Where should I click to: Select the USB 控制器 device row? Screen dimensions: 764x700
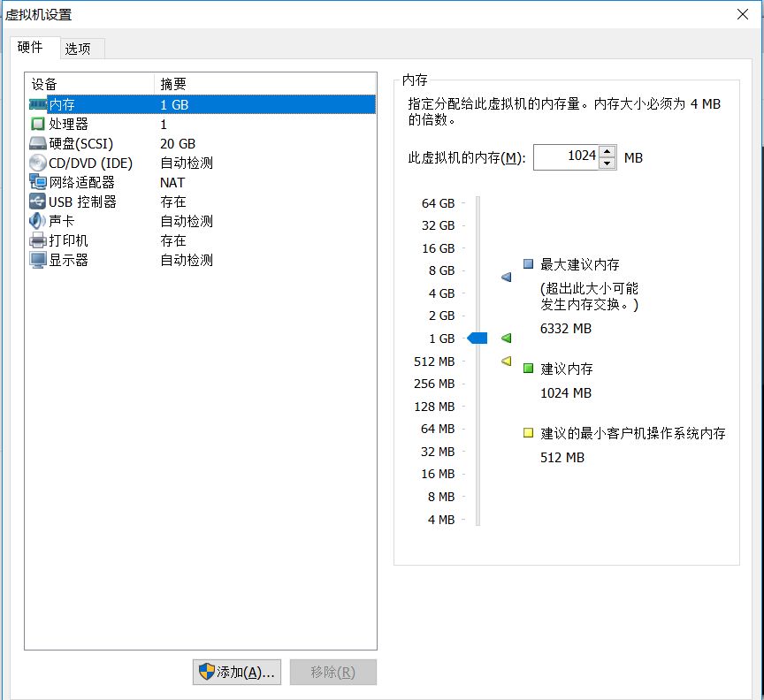tap(202, 202)
